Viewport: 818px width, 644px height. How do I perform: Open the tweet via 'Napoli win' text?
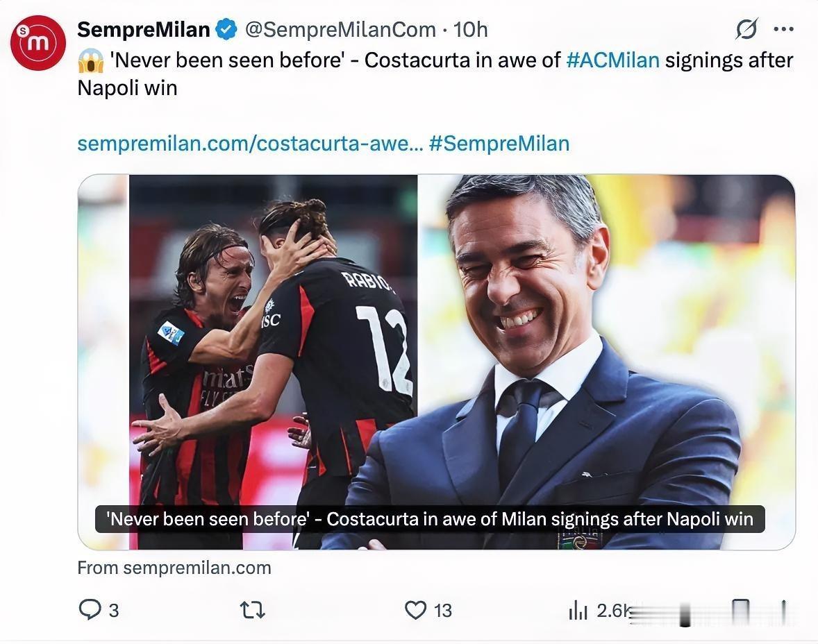click(127, 87)
